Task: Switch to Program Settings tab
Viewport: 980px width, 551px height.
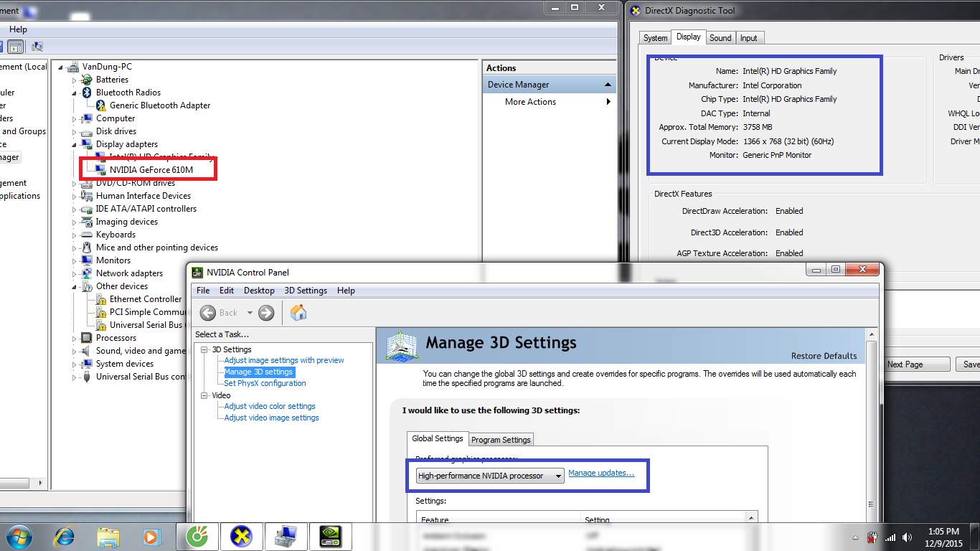Action: point(501,440)
